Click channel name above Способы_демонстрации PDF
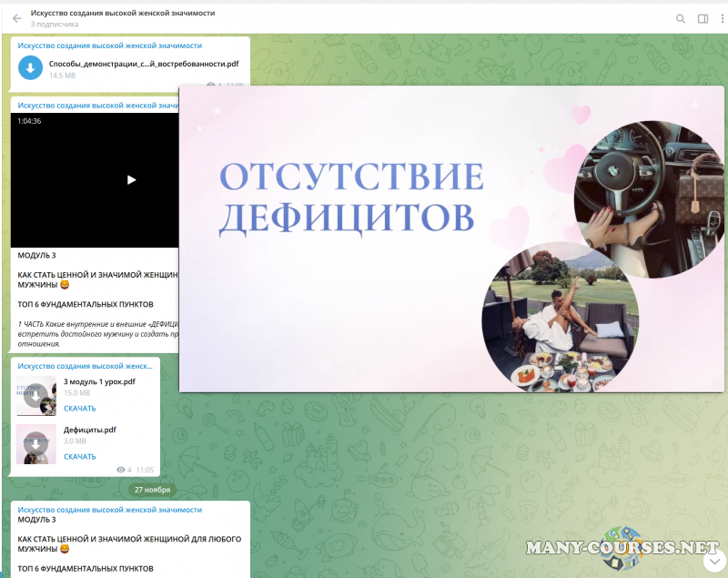The width and height of the screenshot is (728, 578). [109, 45]
